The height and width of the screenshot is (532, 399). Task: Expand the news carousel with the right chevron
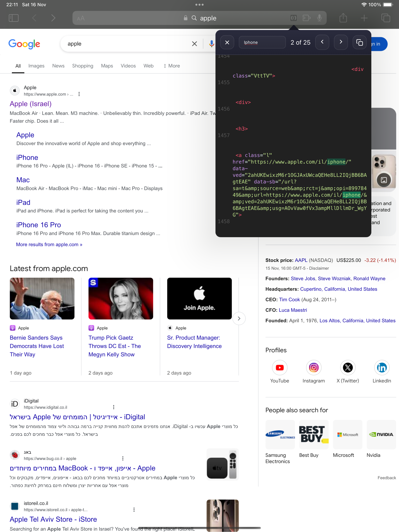(x=239, y=318)
